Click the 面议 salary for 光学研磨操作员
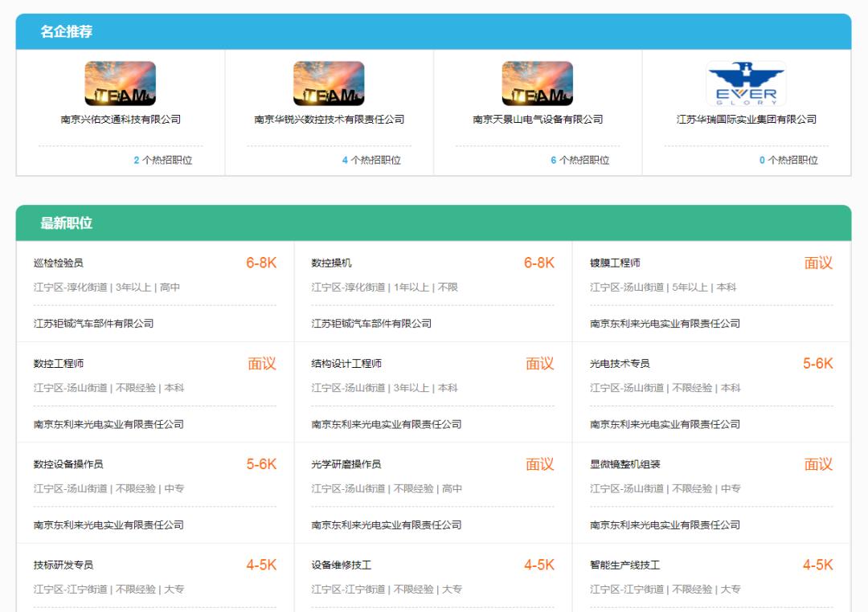 click(540, 464)
